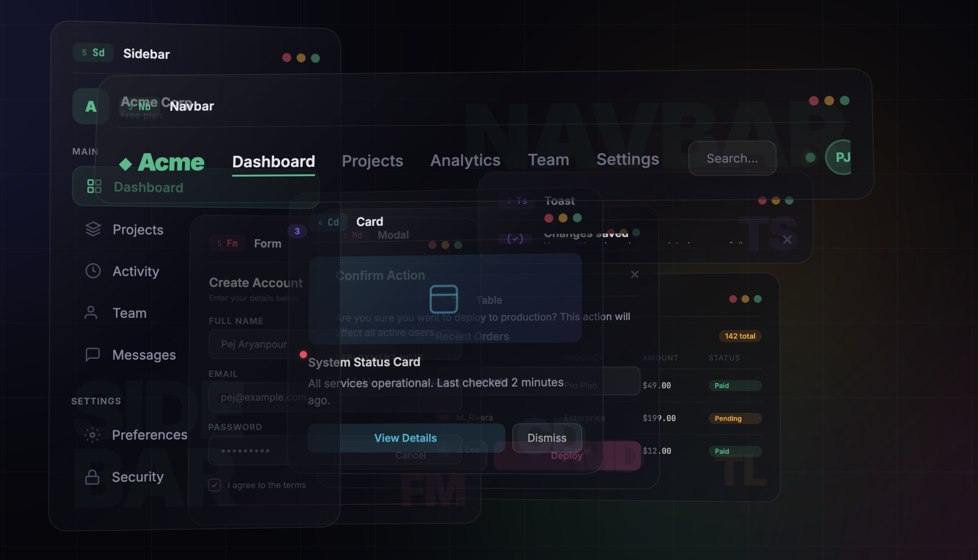Click the Messages chat bubble icon
The width and height of the screenshot is (978, 560).
tap(92, 355)
